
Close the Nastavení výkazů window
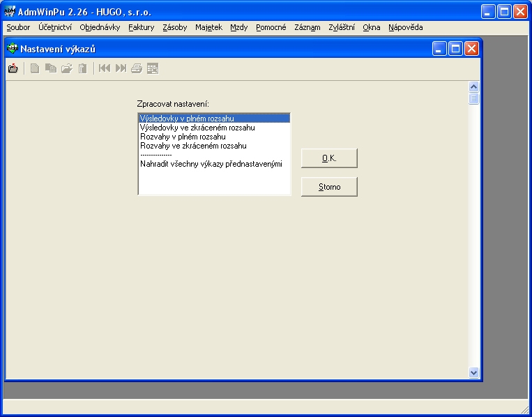[x=471, y=49]
